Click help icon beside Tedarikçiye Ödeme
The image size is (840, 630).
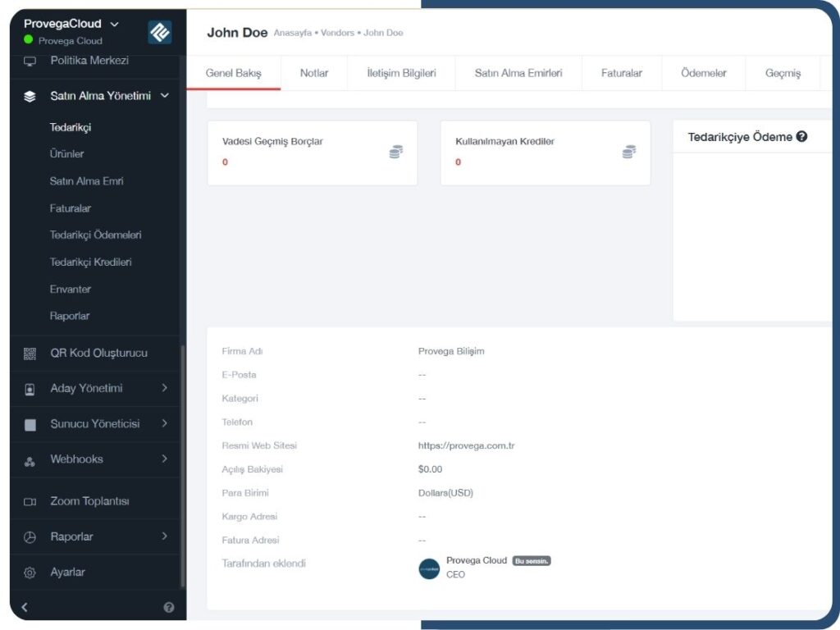[801, 137]
